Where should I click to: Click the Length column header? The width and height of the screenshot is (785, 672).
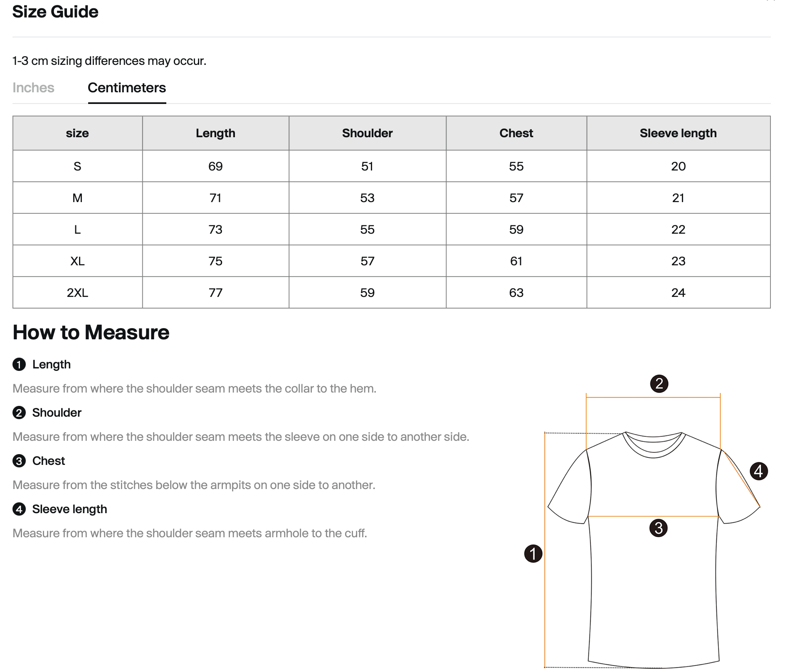(215, 133)
